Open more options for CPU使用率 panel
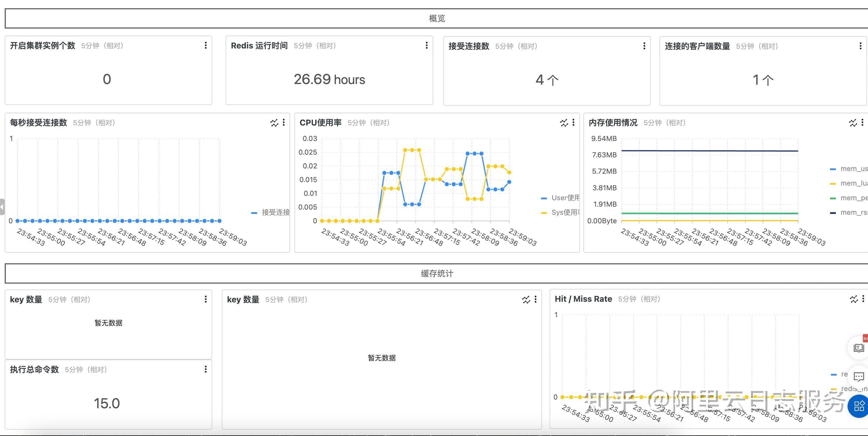The height and width of the screenshot is (436, 868). point(573,123)
